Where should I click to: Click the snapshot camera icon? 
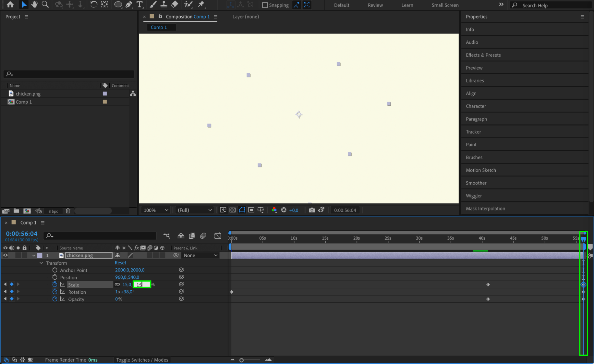pos(312,210)
